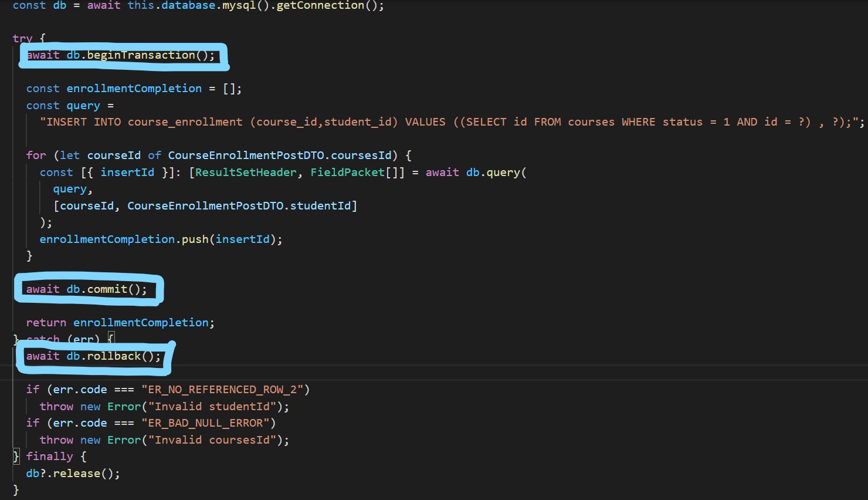The height and width of the screenshot is (500, 868).
Task: Click the 'return enrollmentCompletion;' statement
Action: point(120,323)
